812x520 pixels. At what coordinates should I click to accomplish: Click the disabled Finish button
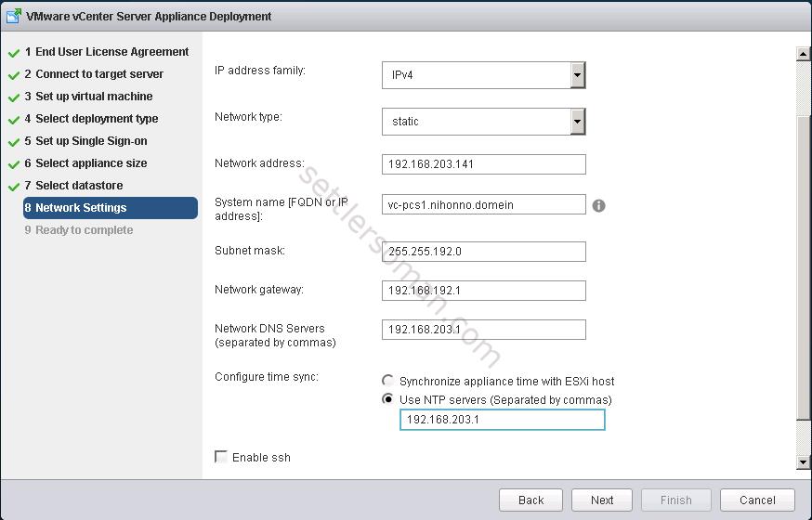point(675,500)
